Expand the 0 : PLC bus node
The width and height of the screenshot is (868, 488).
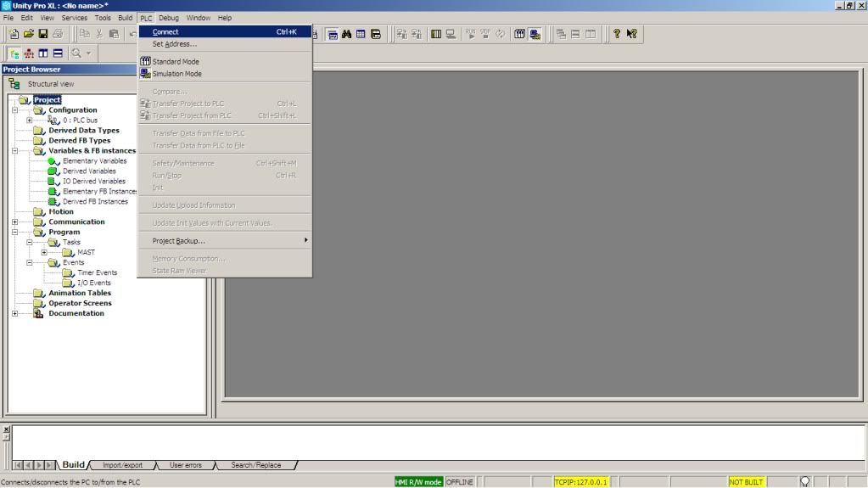pos(30,121)
